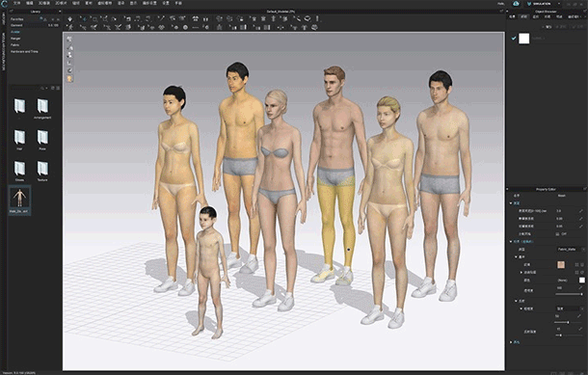Select Hardware and Trims in Library list
Screen dimensions: 588x375
tap(24, 51)
